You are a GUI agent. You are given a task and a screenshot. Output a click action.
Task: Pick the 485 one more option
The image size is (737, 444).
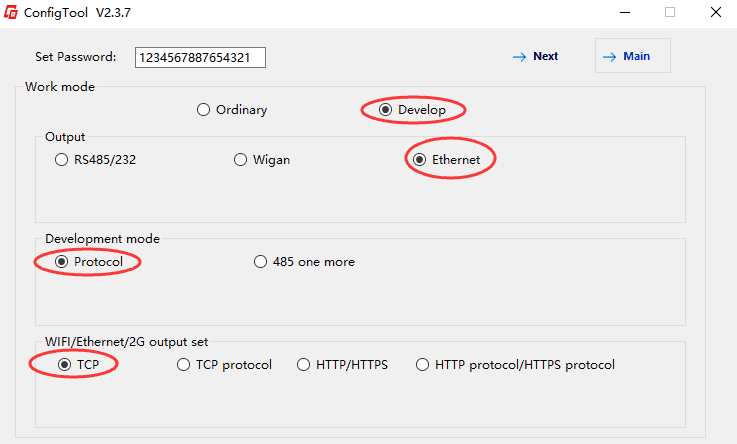tap(261, 262)
